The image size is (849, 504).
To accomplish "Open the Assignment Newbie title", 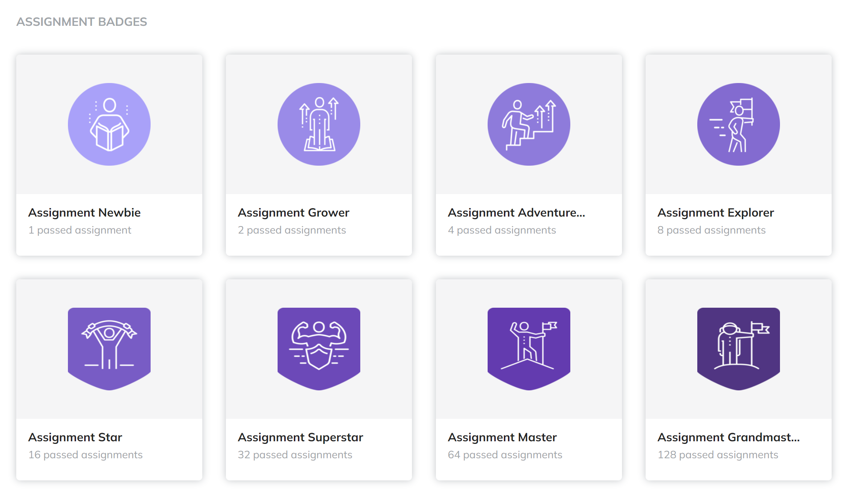I will pos(85,213).
